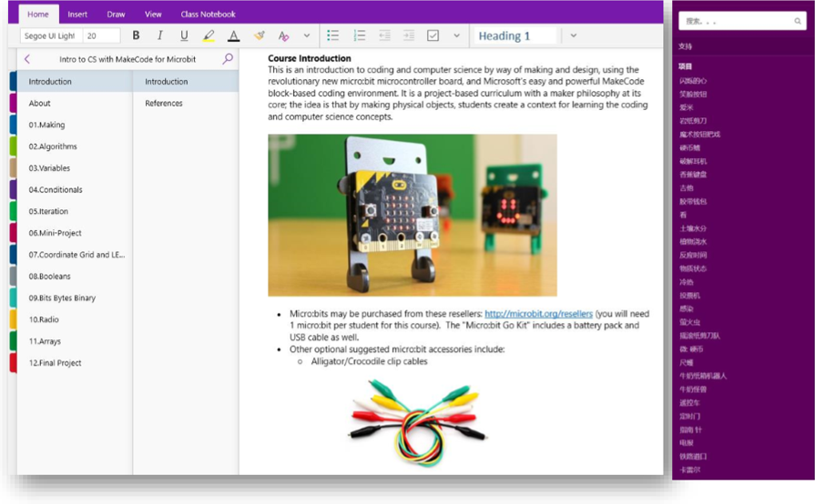Decrease the indent of the paragraph

pyautogui.click(x=384, y=35)
